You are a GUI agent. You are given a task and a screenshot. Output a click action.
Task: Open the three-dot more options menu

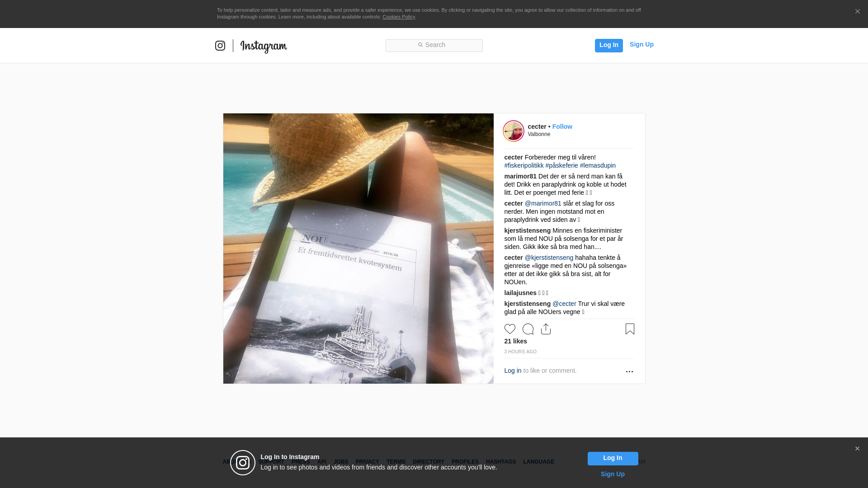pyautogui.click(x=629, y=371)
